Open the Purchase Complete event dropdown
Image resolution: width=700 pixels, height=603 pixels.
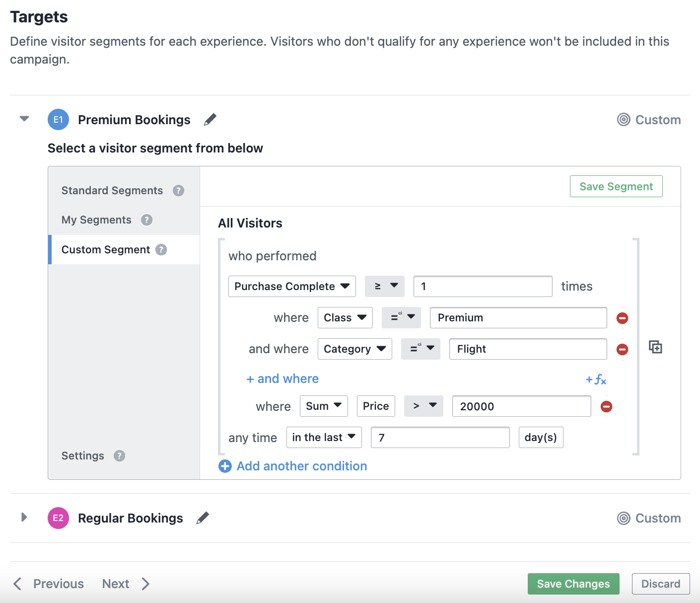coord(292,286)
